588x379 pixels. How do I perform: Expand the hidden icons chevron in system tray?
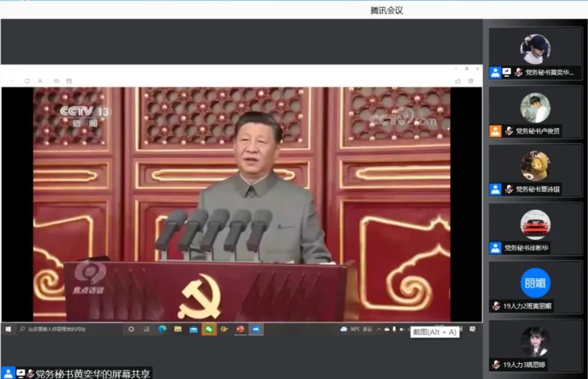point(379,328)
